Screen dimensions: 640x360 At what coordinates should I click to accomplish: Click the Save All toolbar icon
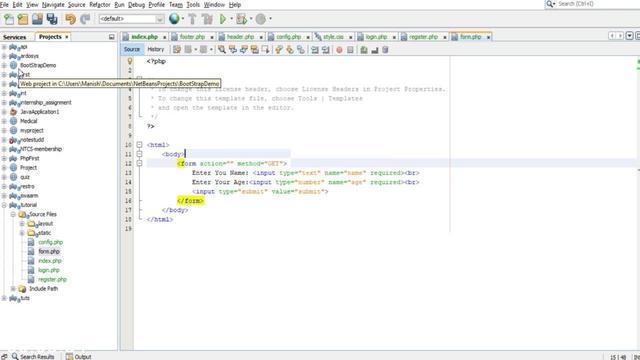tap(52, 19)
